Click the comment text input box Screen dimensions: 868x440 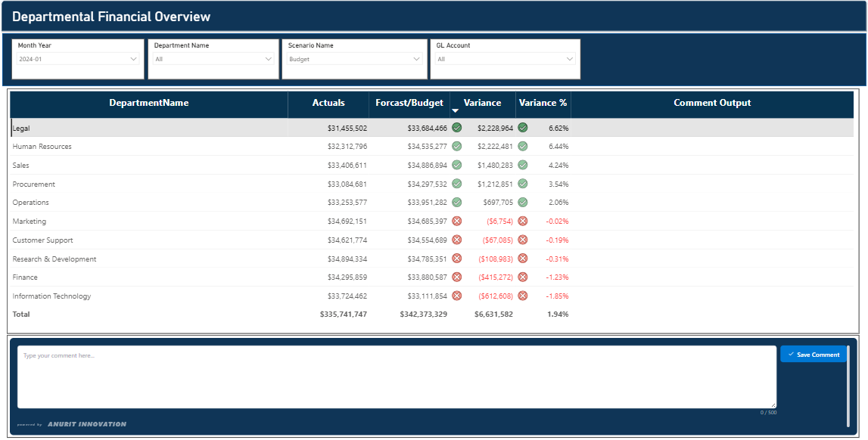(397, 377)
